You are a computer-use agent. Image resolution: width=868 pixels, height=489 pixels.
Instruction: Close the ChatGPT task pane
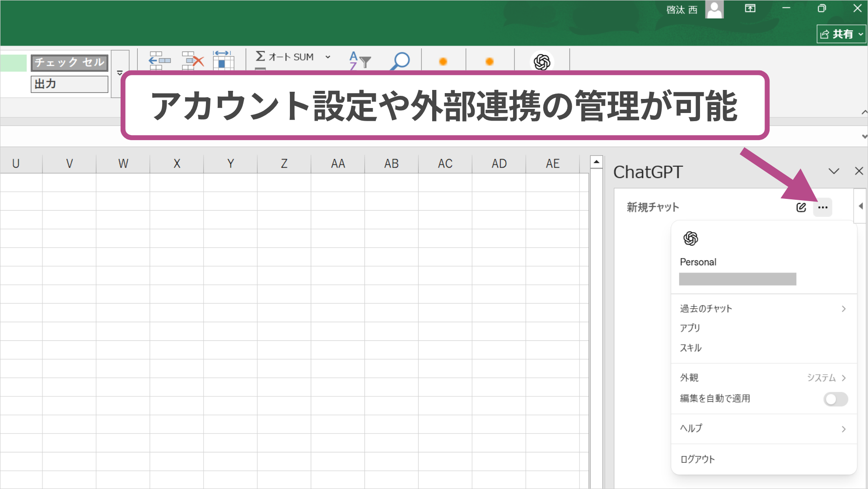point(859,171)
